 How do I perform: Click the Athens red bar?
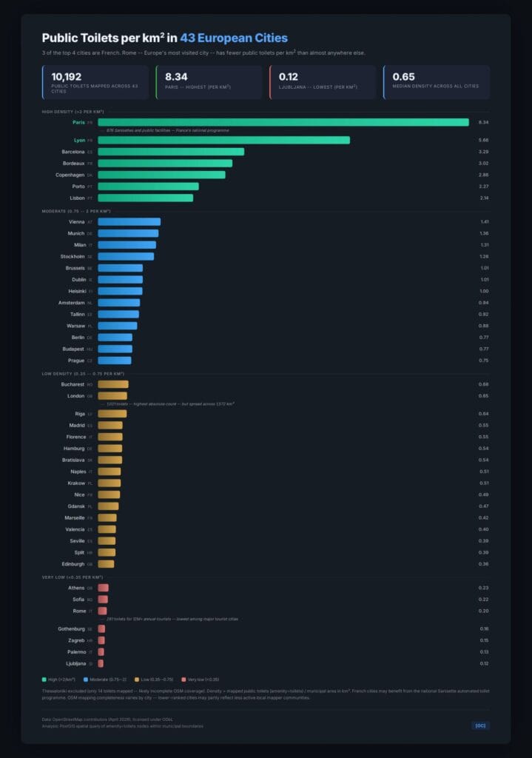point(103,588)
